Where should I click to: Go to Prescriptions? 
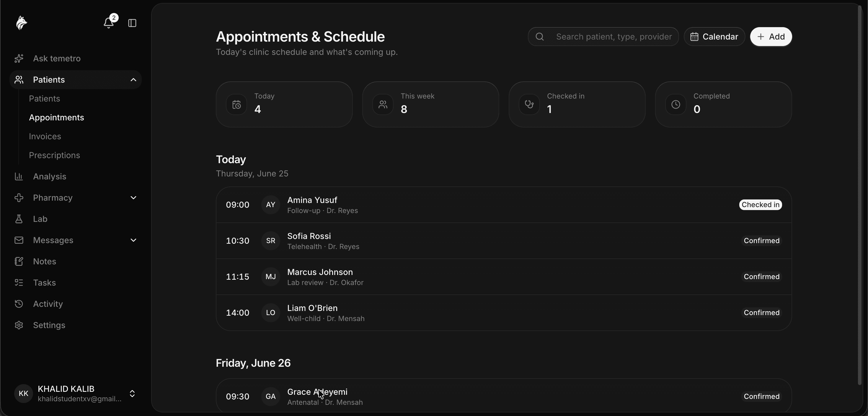point(54,155)
